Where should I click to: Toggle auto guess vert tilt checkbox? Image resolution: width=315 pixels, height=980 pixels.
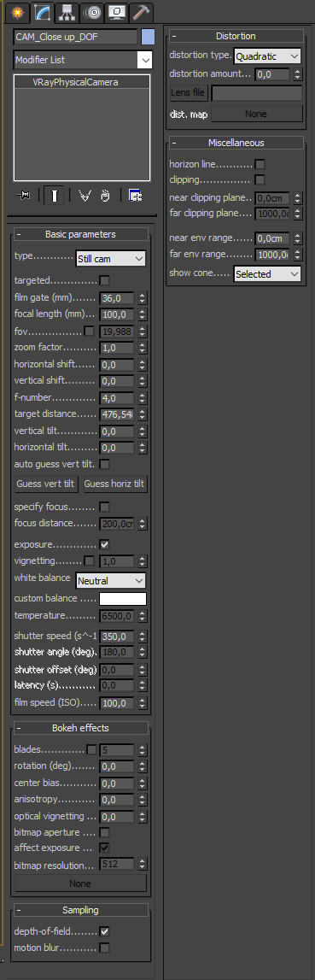point(104,464)
